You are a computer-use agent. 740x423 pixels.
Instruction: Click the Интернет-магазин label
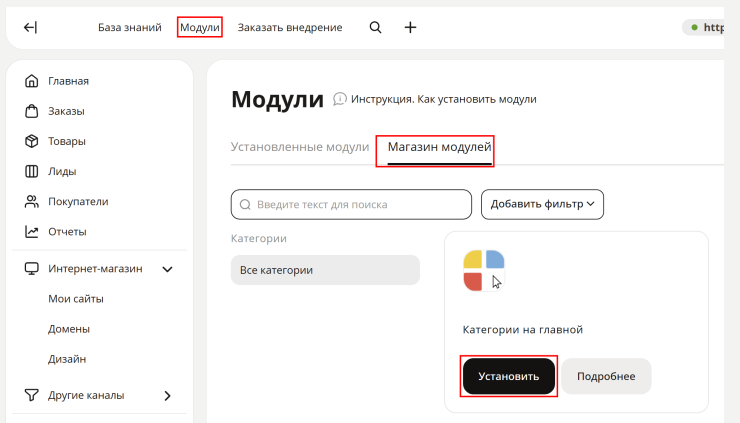pos(95,269)
